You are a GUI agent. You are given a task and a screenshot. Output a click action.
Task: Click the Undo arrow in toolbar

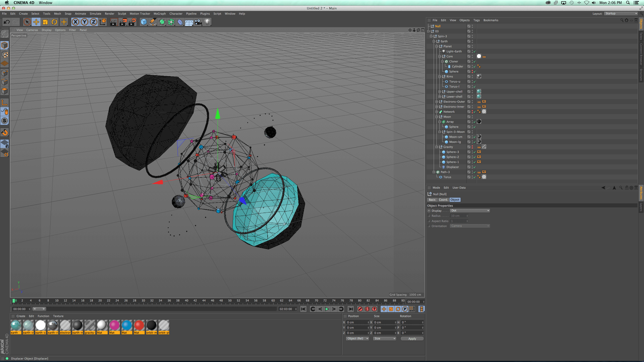(7, 22)
